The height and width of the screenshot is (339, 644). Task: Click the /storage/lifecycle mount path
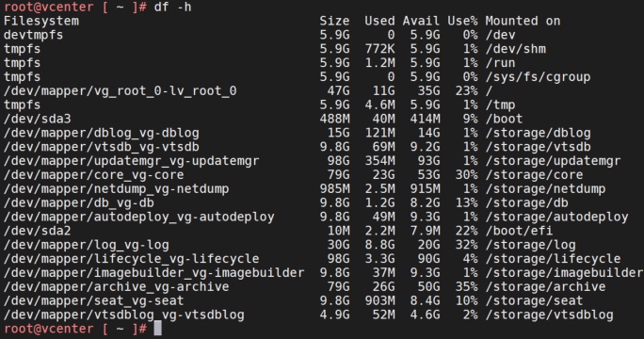pyautogui.click(x=553, y=259)
